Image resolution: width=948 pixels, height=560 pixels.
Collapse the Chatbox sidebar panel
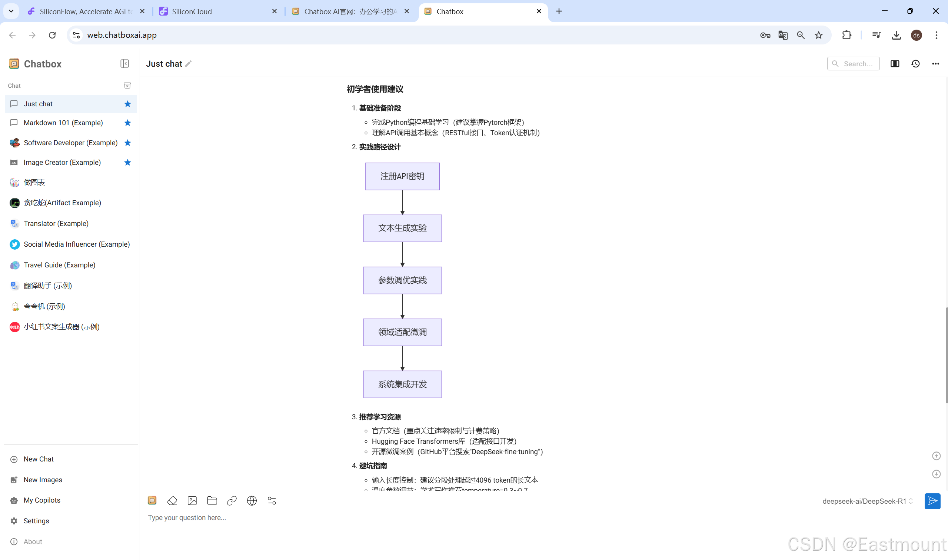pos(124,64)
